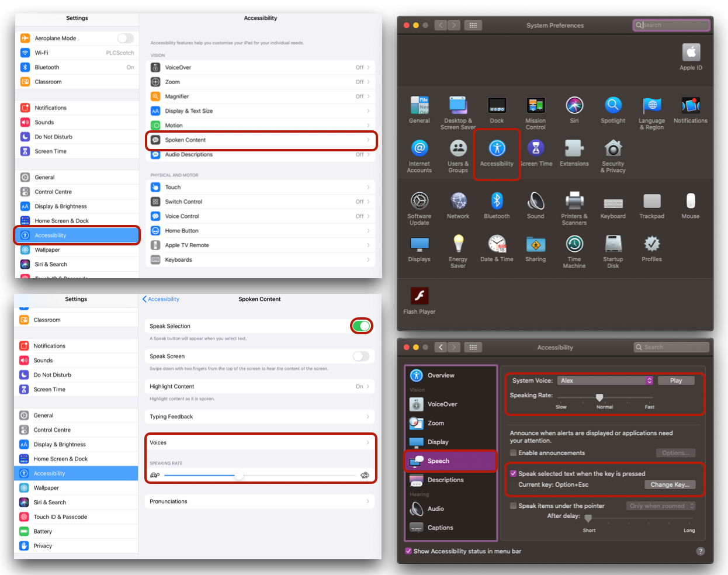Enable the Speak Screen switch
The height and width of the screenshot is (575, 728).
pyautogui.click(x=361, y=356)
